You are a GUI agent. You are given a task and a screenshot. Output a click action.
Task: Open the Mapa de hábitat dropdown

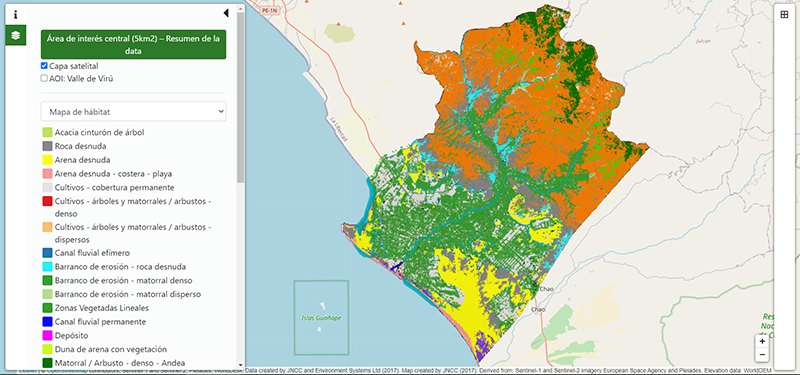(x=134, y=111)
